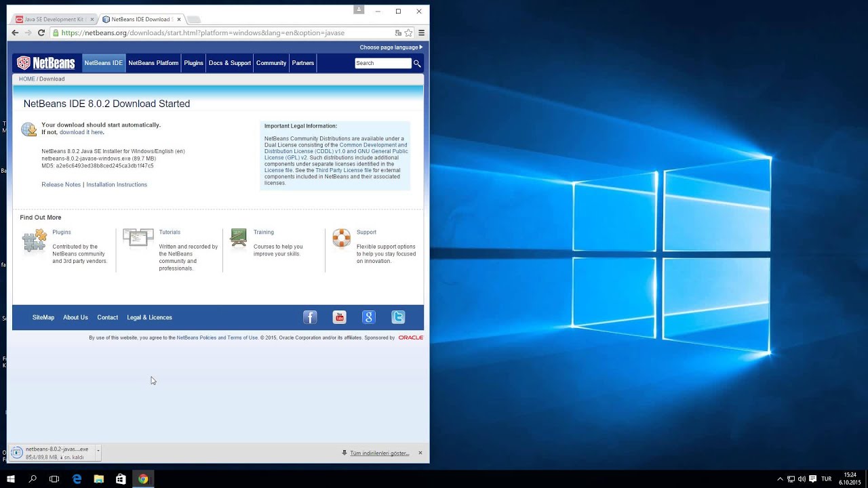This screenshot has width=868, height=488.
Task: Open NetBeans Policies and Terms of Use link
Action: click(x=217, y=338)
